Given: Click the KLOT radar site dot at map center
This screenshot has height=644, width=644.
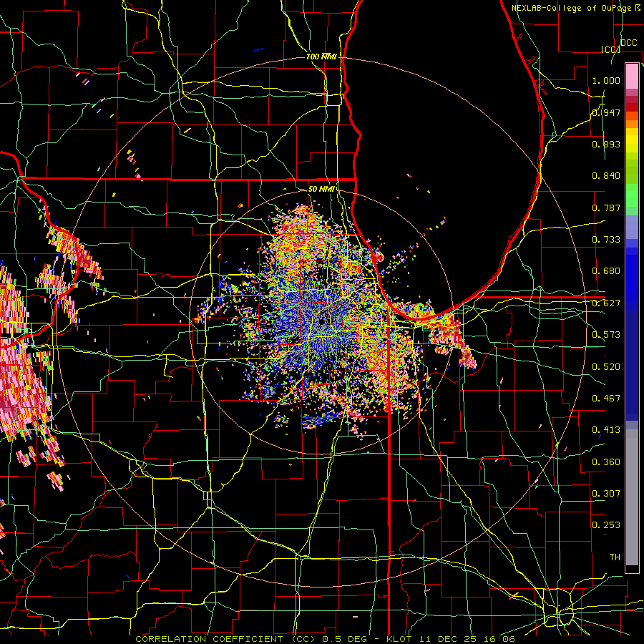Looking at the screenshot, I should (x=322, y=322).
